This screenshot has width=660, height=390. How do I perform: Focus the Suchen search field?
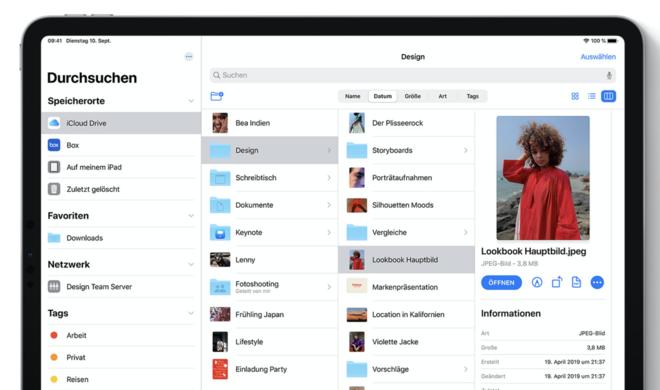click(412, 75)
